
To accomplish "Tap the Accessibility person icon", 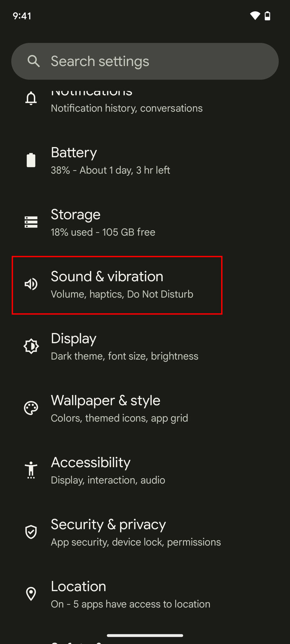I will click(x=31, y=470).
